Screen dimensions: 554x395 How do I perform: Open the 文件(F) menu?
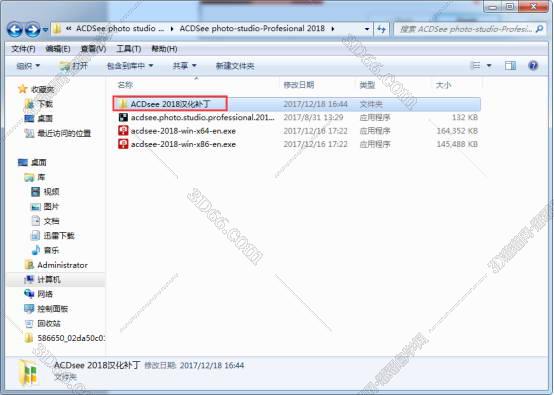point(23,49)
